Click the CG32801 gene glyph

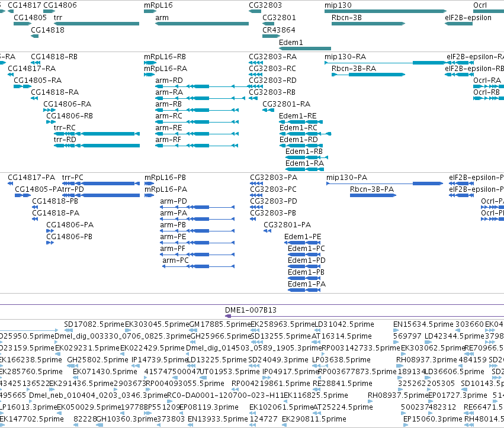pos(268,24)
